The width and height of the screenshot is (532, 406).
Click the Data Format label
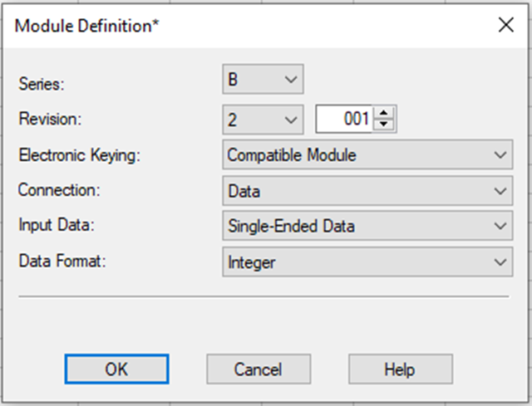pos(62,261)
